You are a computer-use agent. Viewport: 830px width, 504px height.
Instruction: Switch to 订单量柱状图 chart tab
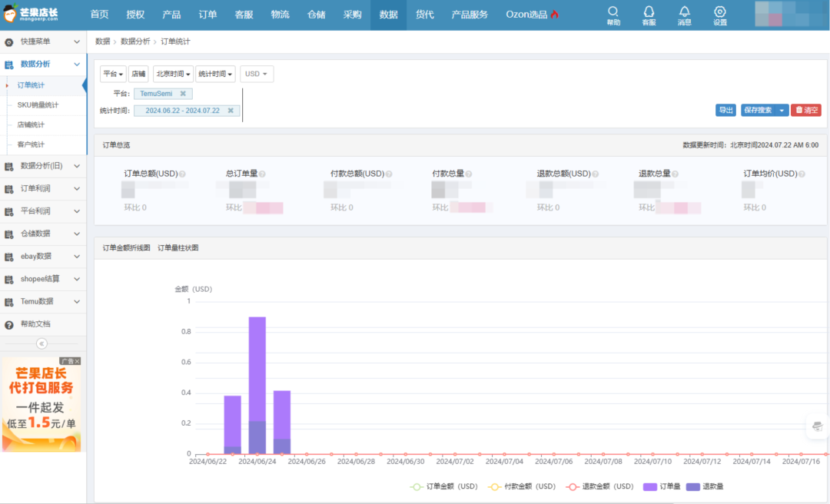178,247
